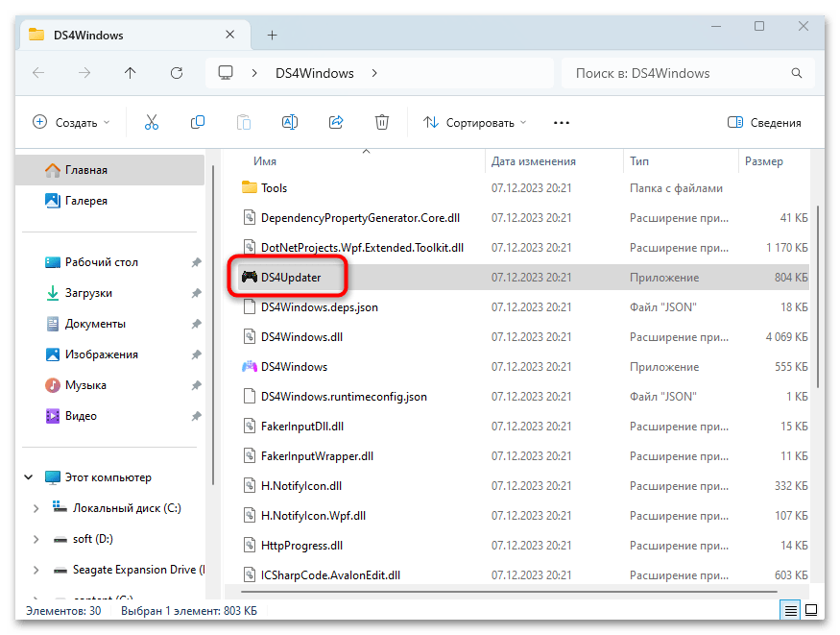Select the DS4Windows application colorful gamepad icon
This screenshot has height=635, width=840.
[x=249, y=367]
